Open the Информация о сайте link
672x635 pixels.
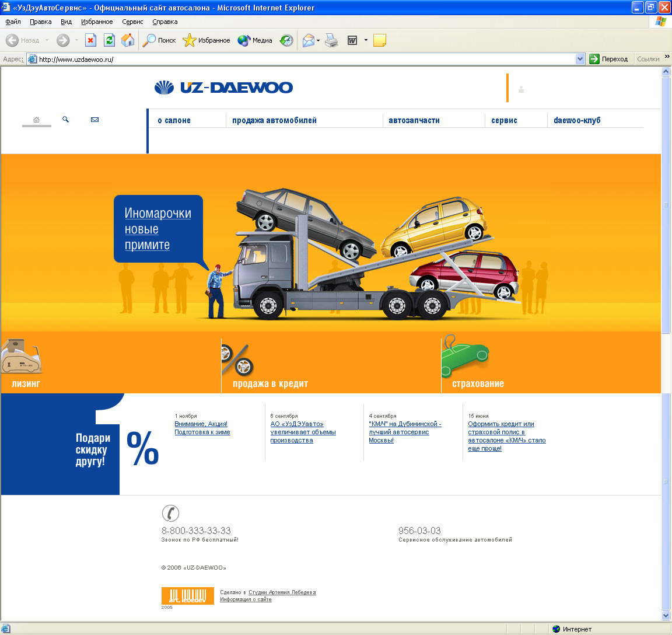(246, 599)
